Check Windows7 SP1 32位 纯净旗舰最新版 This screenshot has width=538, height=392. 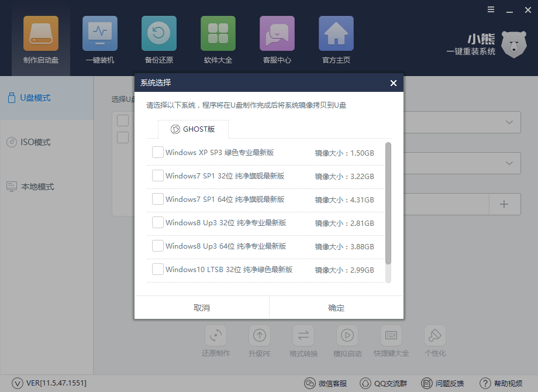coord(157,176)
